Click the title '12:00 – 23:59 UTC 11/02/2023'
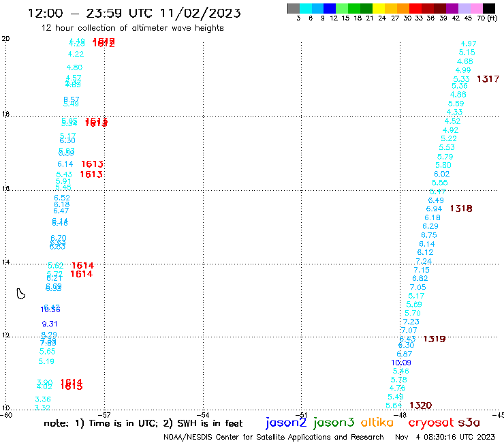Viewport: 504px width, 443px height. coord(134,13)
